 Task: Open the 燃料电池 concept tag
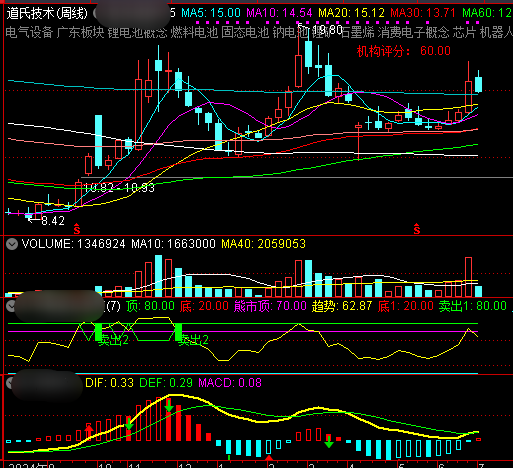[194, 32]
